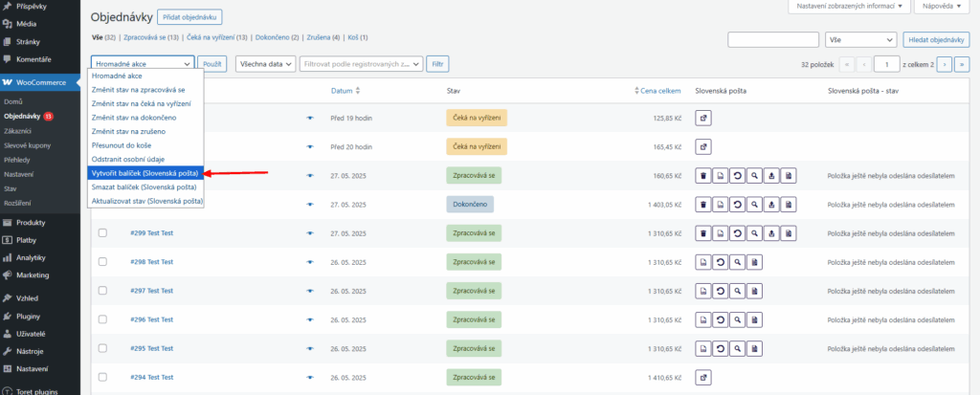The height and width of the screenshot is (395, 980).
Task: Click the refresh status icon in the 160,65 Kč row
Action: click(738, 176)
